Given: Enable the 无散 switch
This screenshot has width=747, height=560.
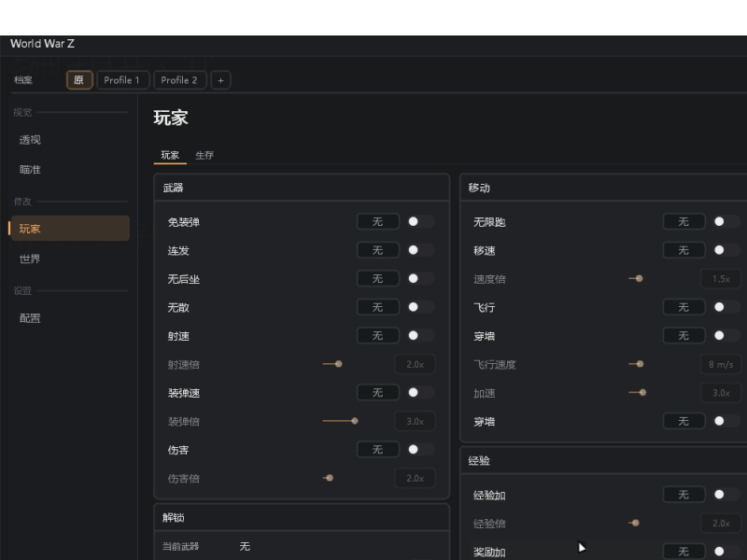Looking at the screenshot, I should coord(421,307).
